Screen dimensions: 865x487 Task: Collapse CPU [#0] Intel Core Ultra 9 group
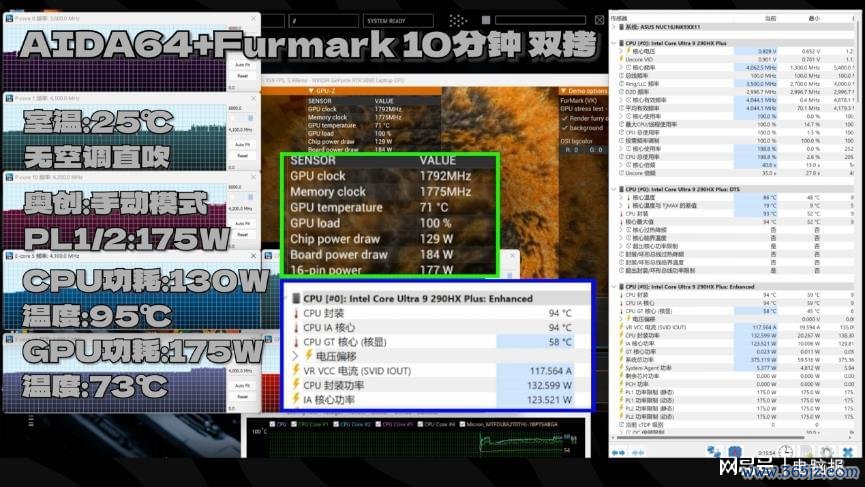614,42
